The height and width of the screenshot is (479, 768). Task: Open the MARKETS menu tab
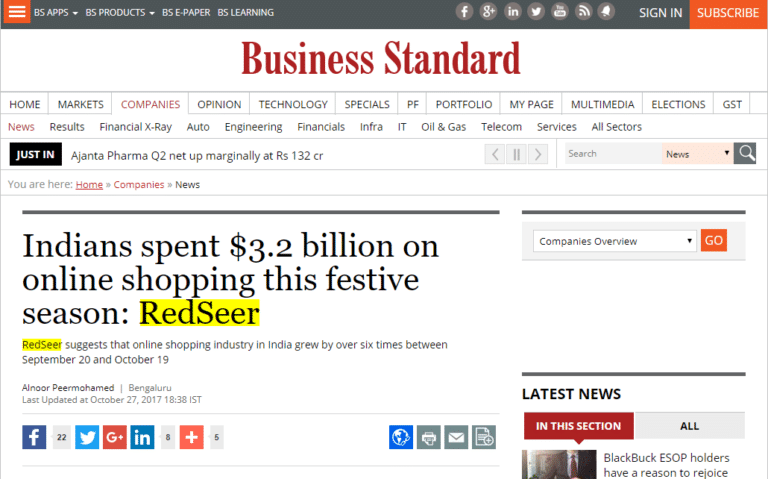pos(80,104)
